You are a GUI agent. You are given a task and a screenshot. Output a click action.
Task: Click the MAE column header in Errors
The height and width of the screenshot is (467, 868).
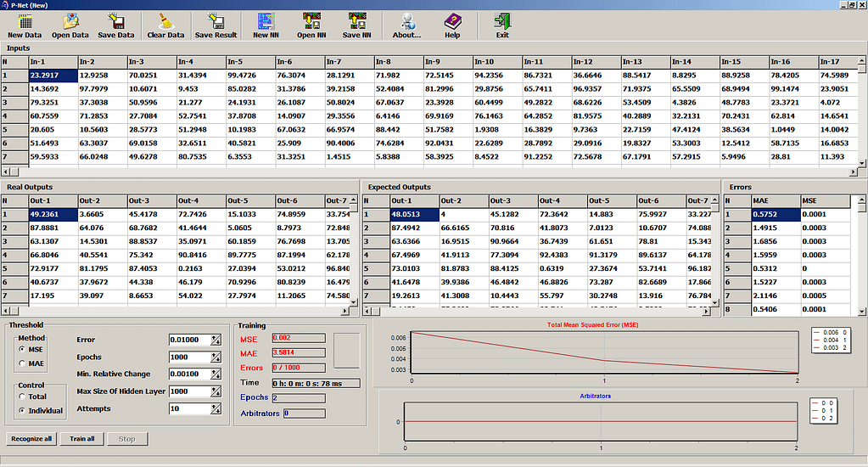[776, 200]
